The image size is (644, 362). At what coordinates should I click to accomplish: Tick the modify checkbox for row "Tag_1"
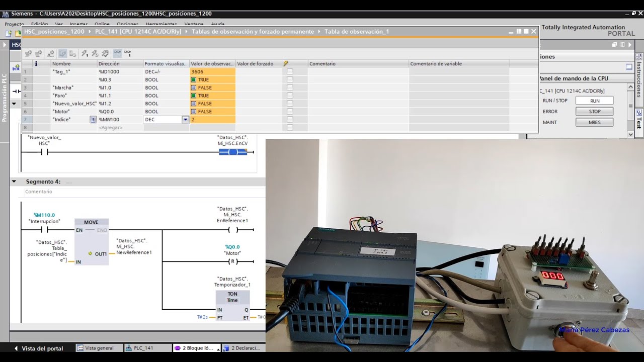290,72
